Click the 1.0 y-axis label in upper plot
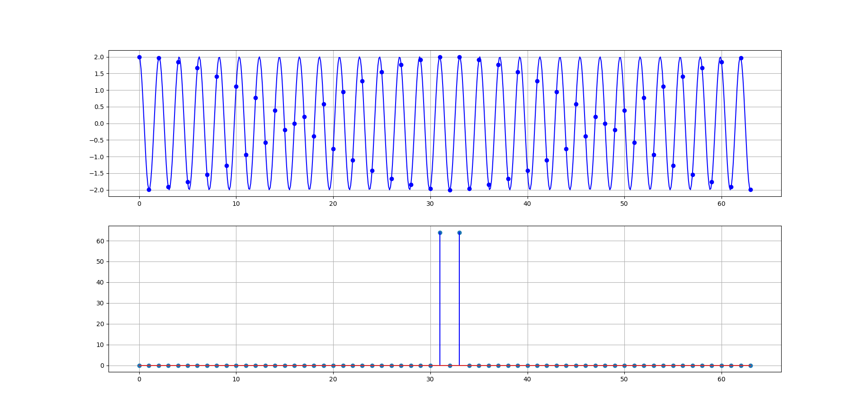Viewport: 868px width, 418px height. tap(99, 90)
